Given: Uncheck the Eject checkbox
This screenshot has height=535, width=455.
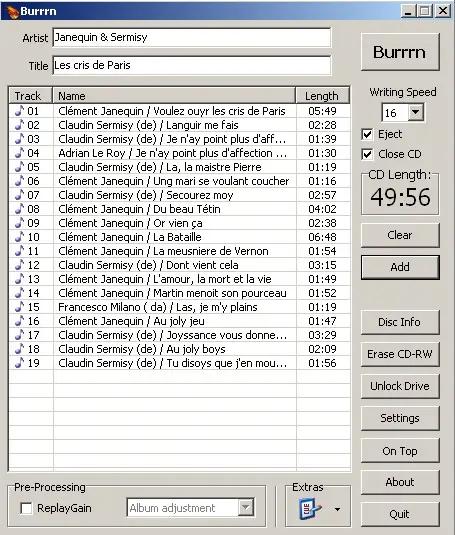Looking at the screenshot, I should [367, 134].
